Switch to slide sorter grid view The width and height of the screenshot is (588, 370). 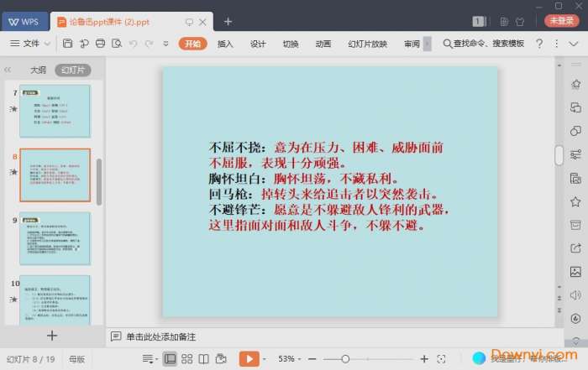tap(186, 359)
